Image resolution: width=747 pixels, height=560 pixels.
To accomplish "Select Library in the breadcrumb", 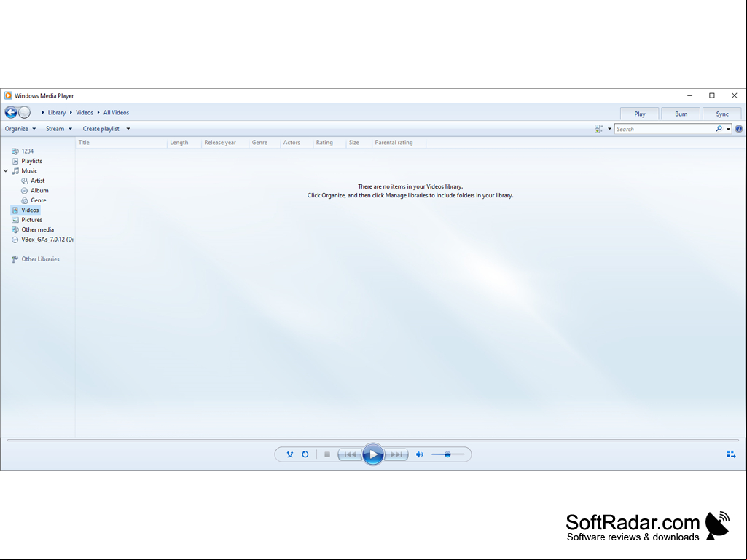I will [57, 112].
